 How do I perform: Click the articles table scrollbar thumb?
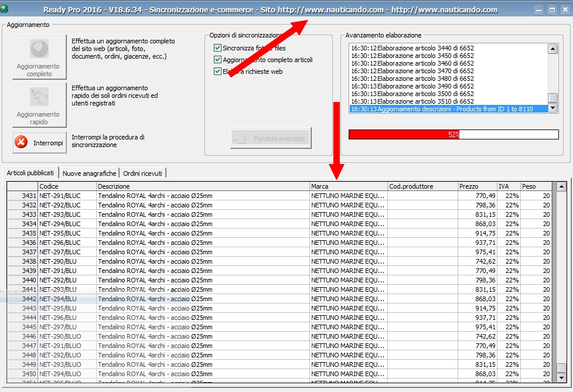click(x=561, y=368)
